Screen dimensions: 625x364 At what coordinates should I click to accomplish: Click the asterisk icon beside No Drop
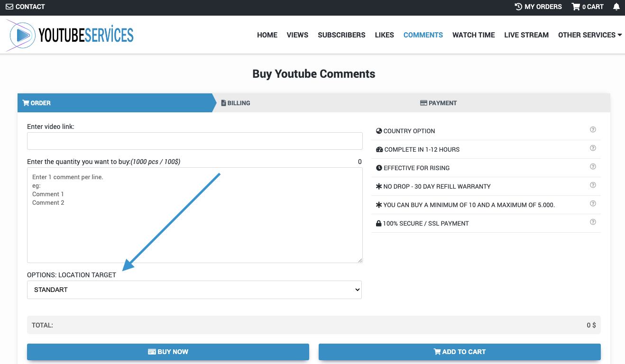pyautogui.click(x=379, y=186)
